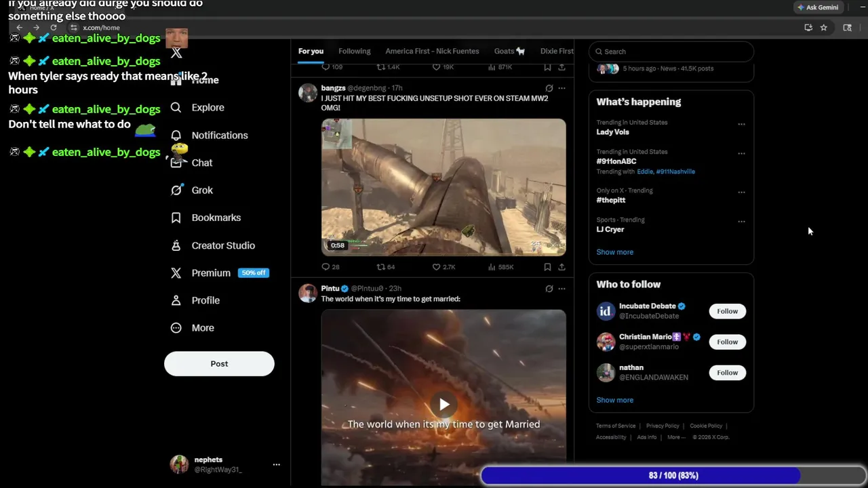Open account menu dots next to nephets
The height and width of the screenshot is (488, 868).
276,464
